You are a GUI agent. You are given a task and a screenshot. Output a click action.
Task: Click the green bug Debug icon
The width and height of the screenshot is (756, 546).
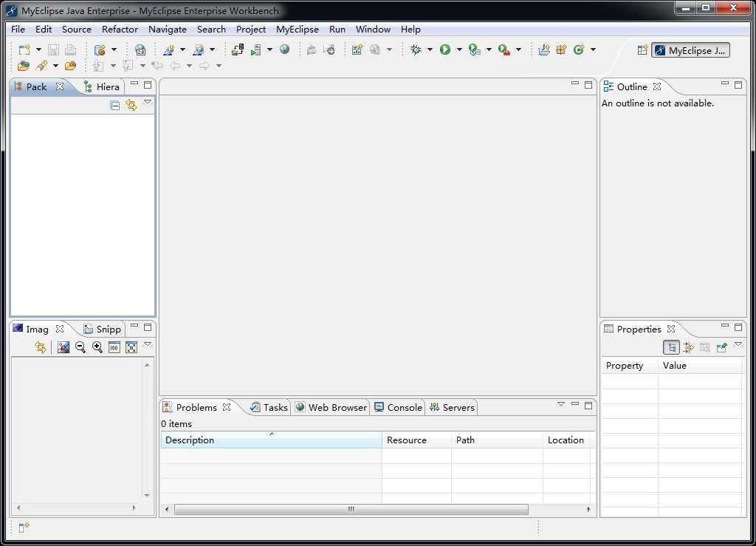416,50
